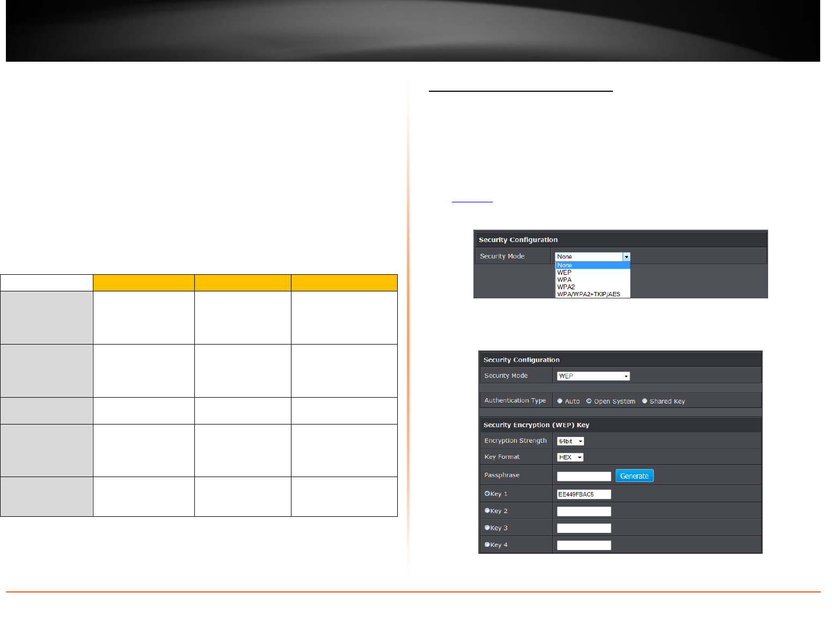Click into the Passphrase input field

coord(584,476)
